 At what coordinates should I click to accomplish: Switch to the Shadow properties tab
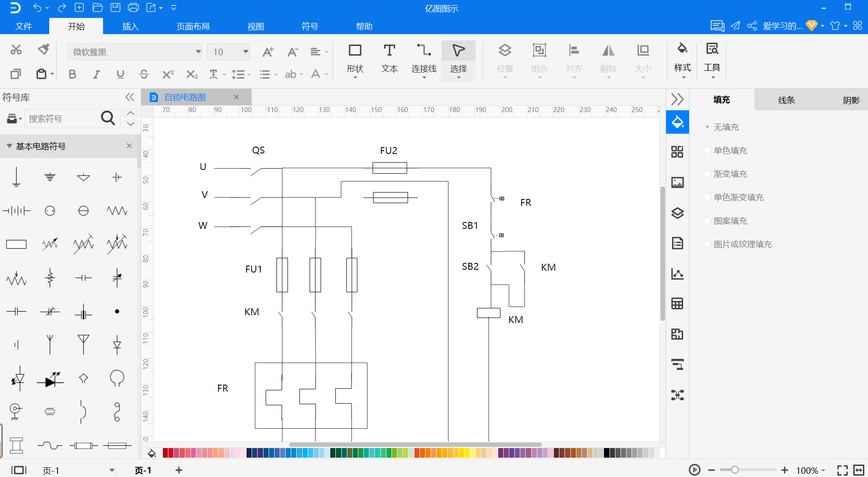851,100
